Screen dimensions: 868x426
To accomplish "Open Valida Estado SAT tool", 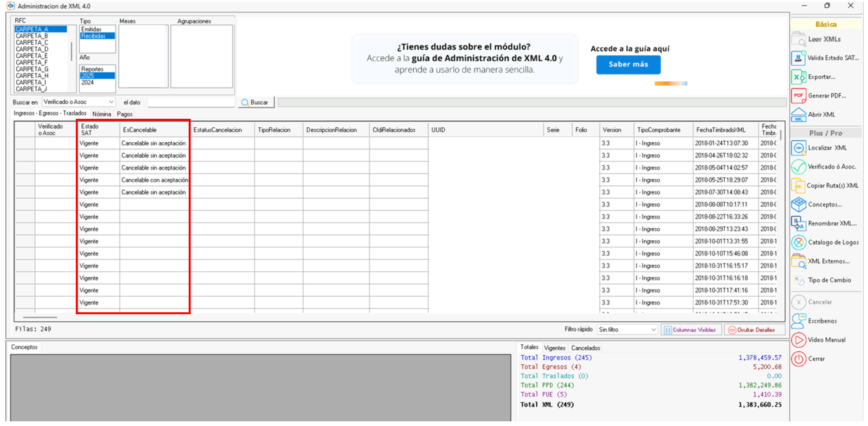I will 798,58.
